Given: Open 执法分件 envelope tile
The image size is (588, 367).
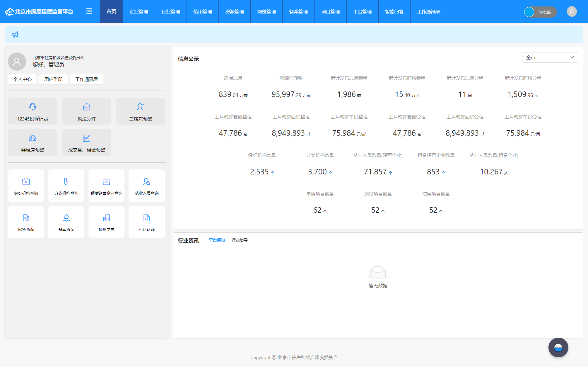Looking at the screenshot, I should coord(87,111).
